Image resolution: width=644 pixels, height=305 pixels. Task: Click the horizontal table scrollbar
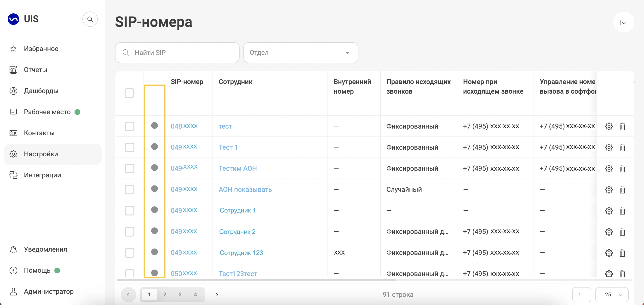pos(256,280)
